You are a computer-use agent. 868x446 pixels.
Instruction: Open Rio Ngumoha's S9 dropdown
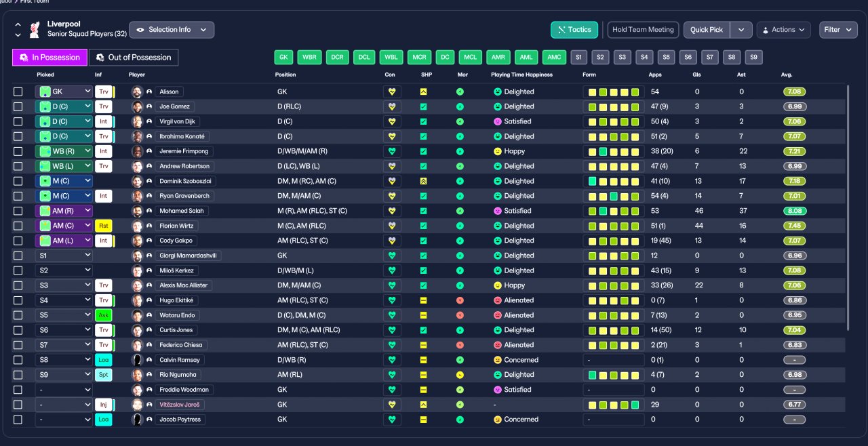coord(64,375)
